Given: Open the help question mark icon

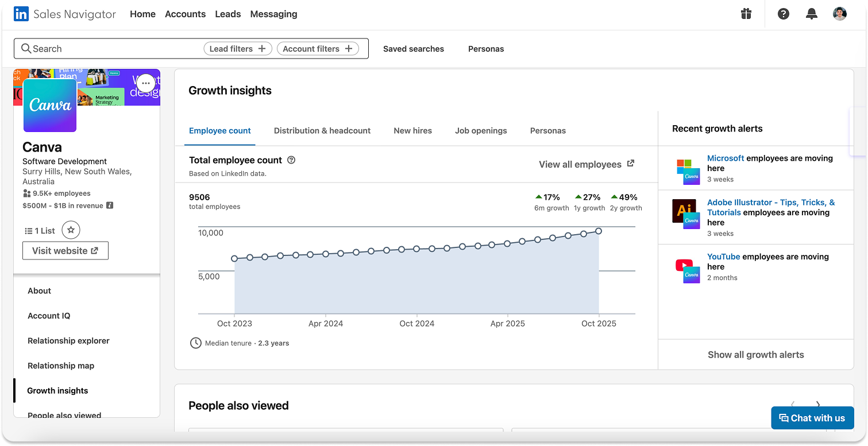Looking at the screenshot, I should (784, 14).
